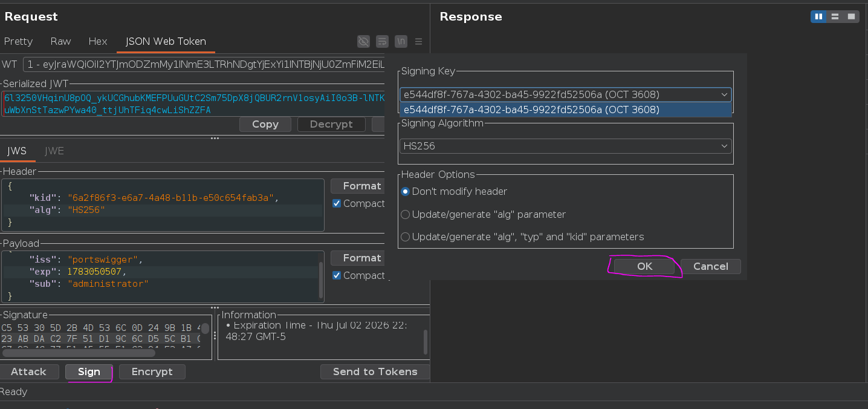
Task: Open the JWT selector dropdown
Action: [x=204, y=64]
